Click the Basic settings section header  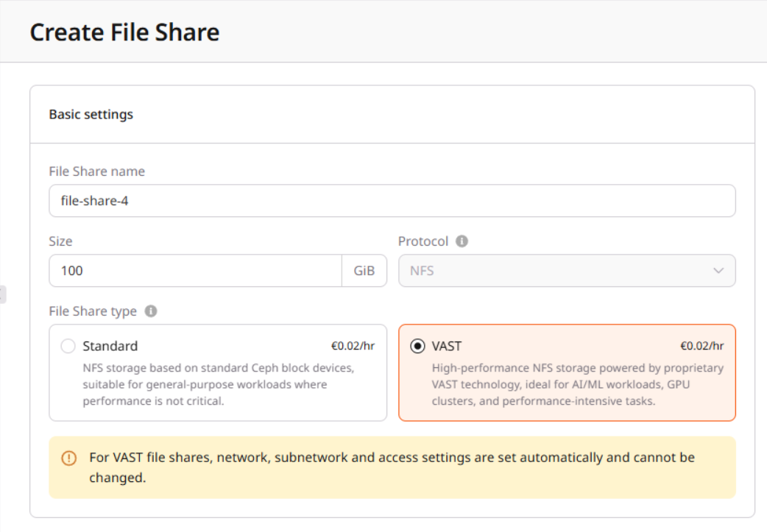tap(91, 114)
